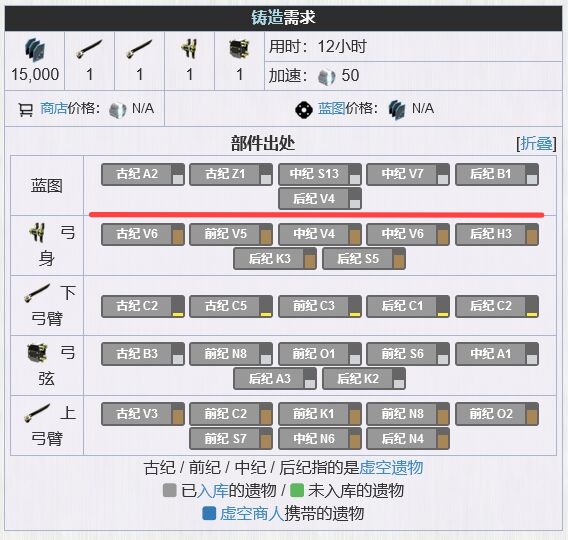Click the lower limb icon beside 下弓臂
This screenshot has height=540, width=568.
click(x=37, y=293)
